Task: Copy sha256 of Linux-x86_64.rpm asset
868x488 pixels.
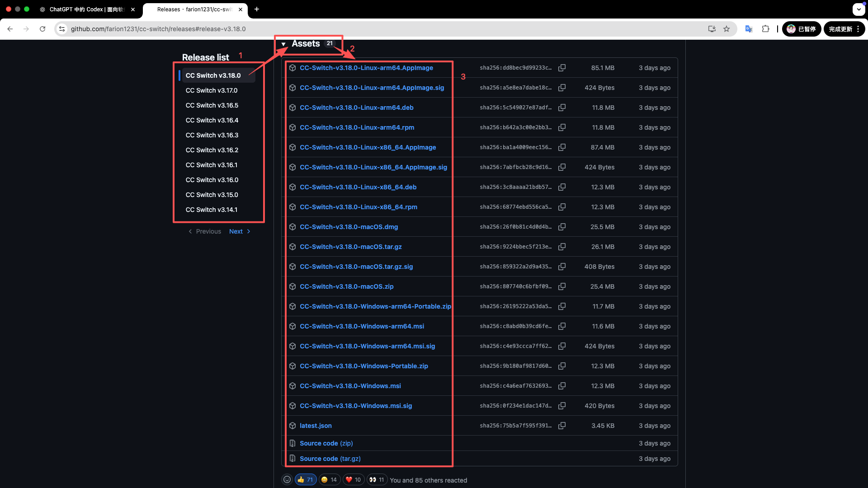Action: (562, 207)
